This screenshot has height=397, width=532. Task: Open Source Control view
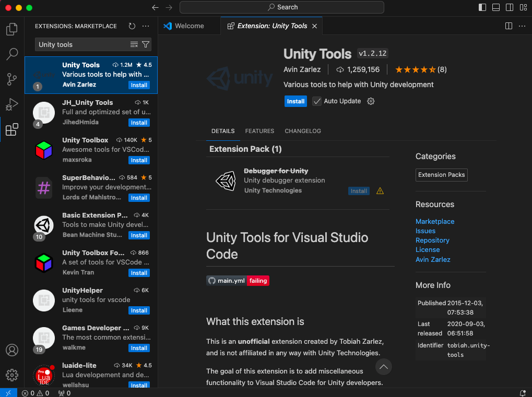pos(12,79)
